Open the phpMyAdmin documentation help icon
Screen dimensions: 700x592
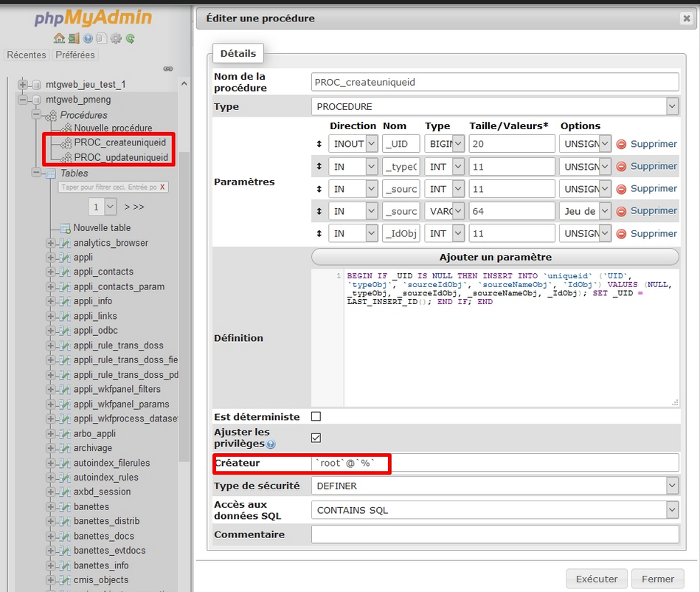click(x=88, y=38)
